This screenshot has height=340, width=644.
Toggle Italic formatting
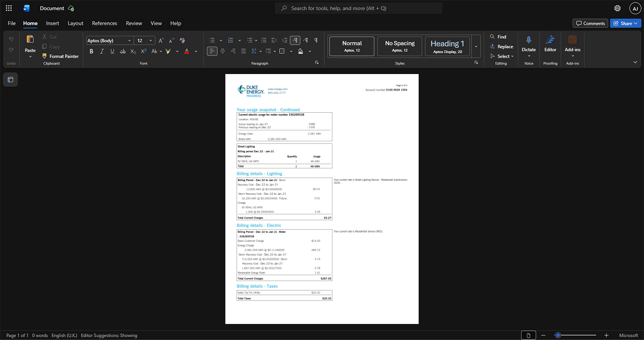[102, 51]
